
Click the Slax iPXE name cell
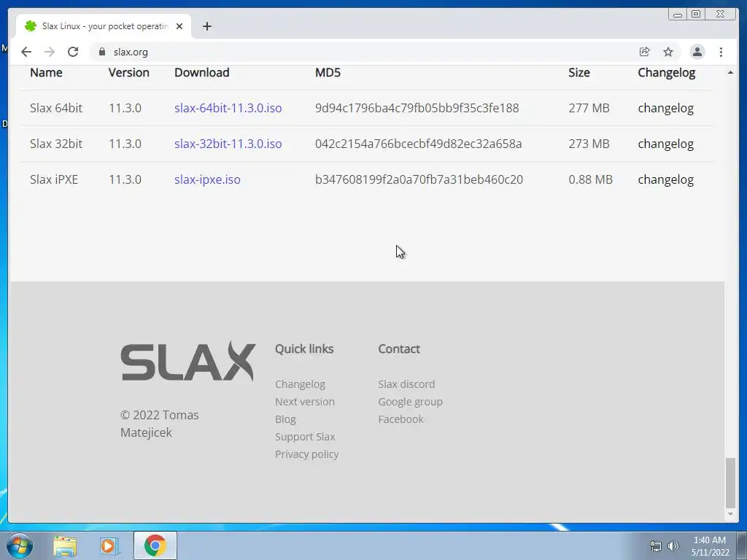[54, 179]
